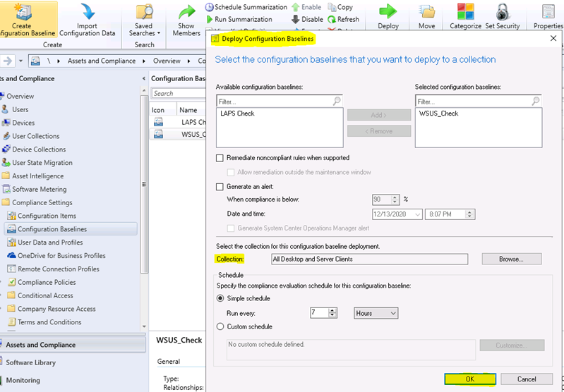Select LAPS Check in available baselines
This screenshot has height=392, width=564.
tap(237, 114)
